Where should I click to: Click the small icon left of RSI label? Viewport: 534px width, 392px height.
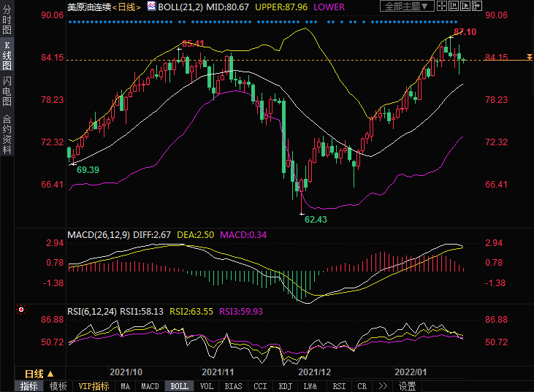(20, 310)
